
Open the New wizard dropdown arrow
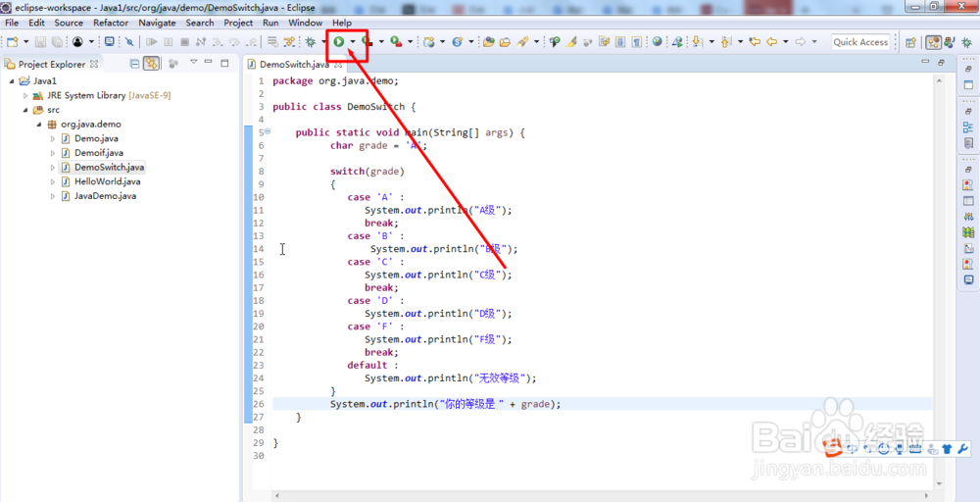coord(26,42)
